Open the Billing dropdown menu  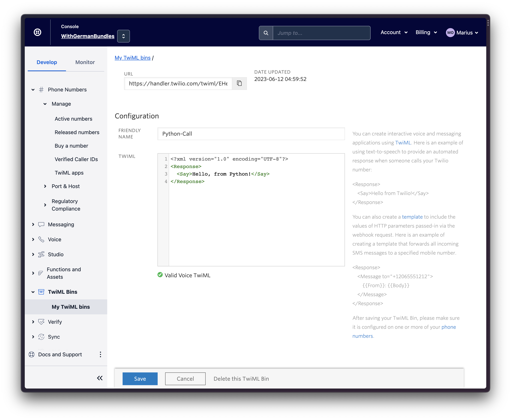coord(426,32)
